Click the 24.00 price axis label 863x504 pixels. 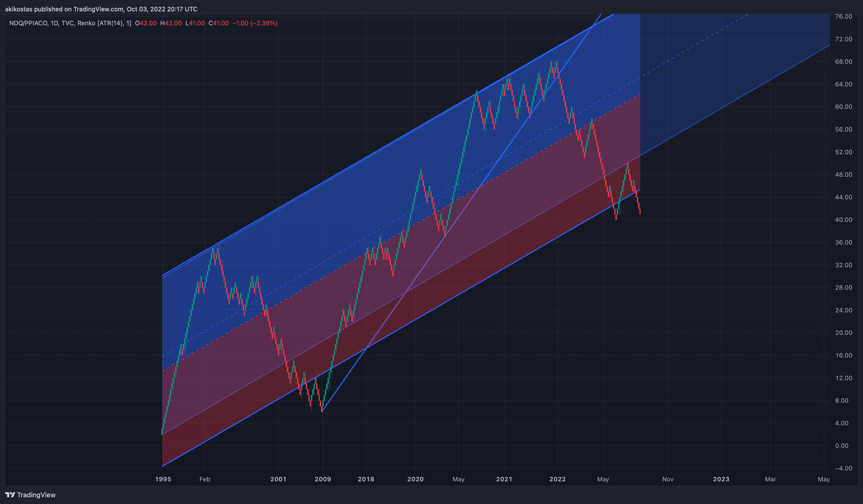pyautogui.click(x=843, y=310)
